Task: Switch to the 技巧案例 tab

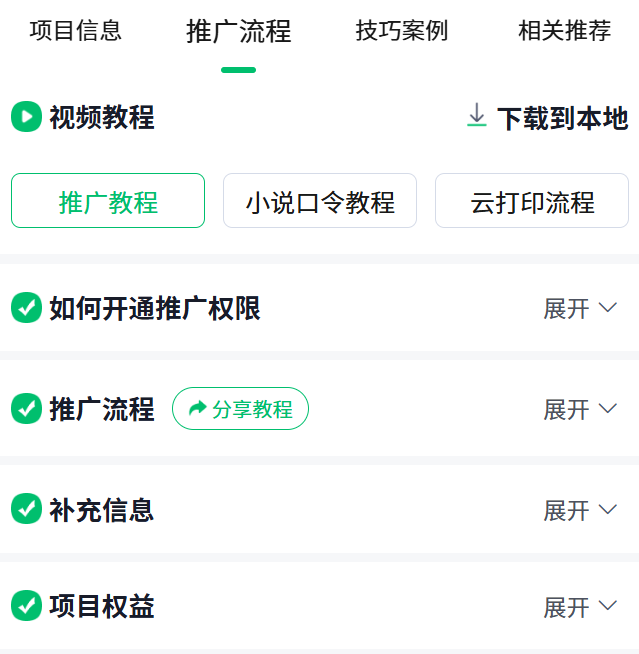Action: pos(402,31)
